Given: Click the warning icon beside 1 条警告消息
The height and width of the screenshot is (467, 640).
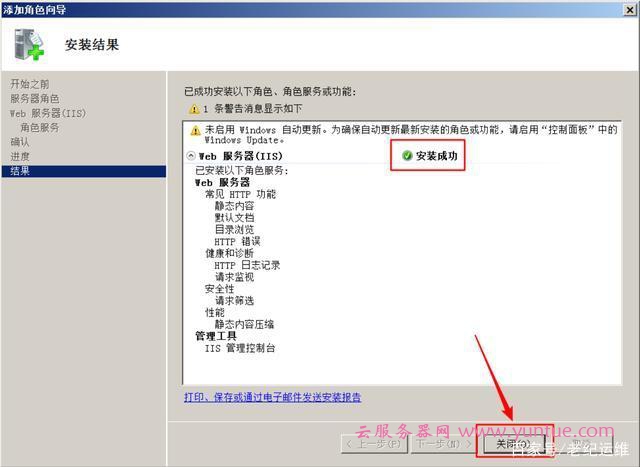Looking at the screenshot, I should point(195,108).
